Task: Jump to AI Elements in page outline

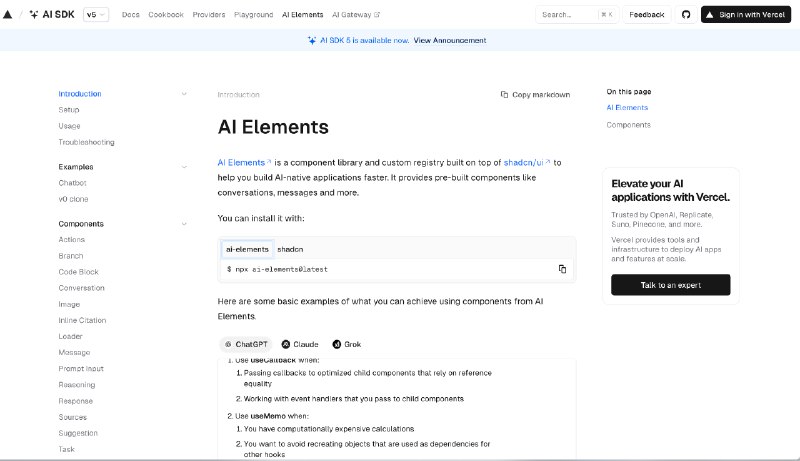Action: tap(627, 108)
